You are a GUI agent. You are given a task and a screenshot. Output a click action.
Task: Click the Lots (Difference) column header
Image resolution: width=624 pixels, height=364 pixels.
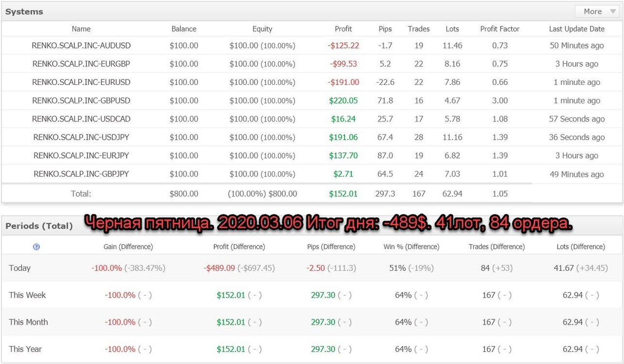pyautogui.click(x=581, y=247)
